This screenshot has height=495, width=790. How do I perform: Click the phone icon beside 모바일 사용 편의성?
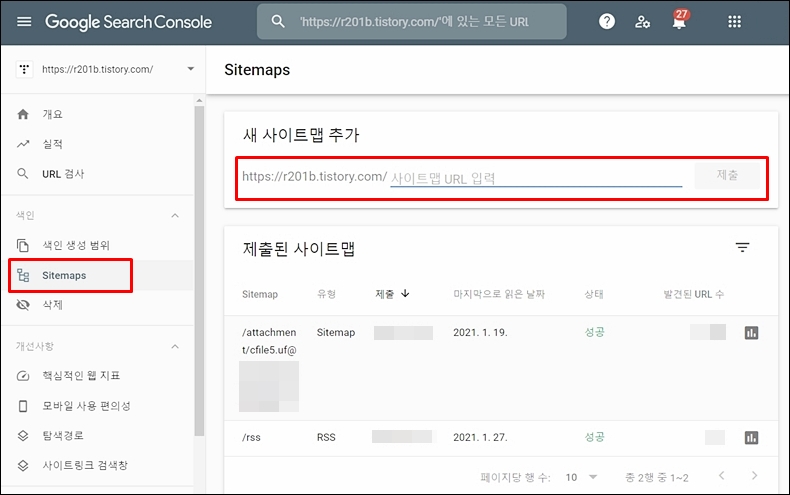pos(23,406)
